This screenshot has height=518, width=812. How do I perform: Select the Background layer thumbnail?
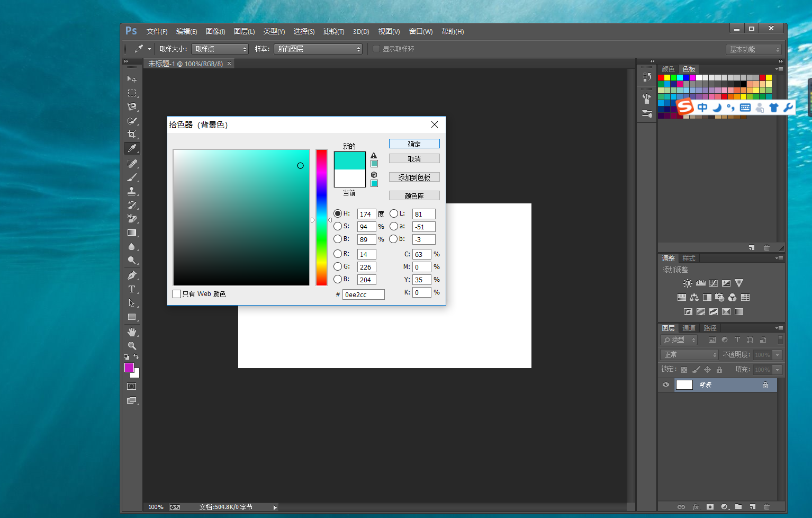684,385
